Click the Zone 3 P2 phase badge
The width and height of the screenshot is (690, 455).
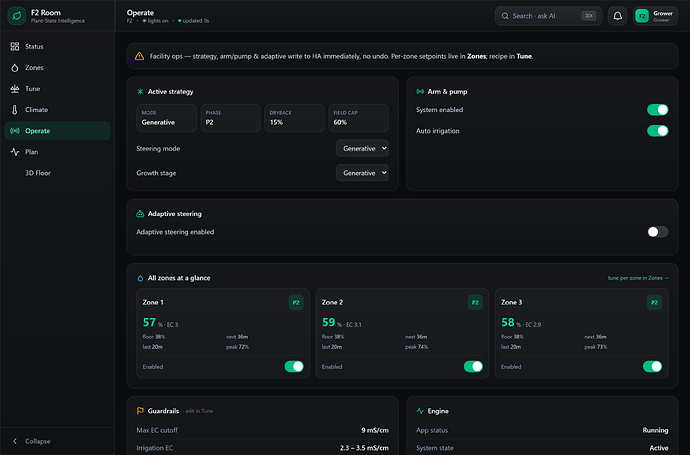(x=654, y=302)
